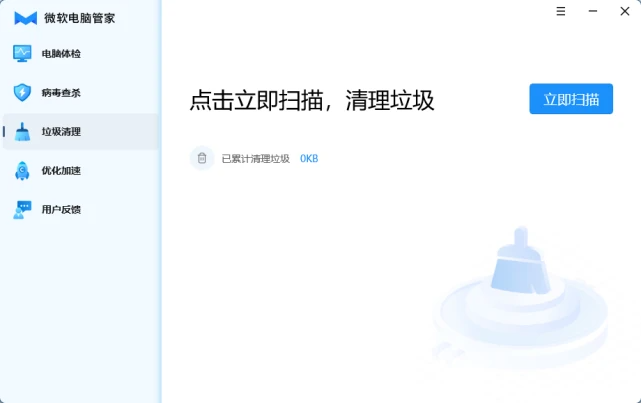Minimize the PC Manager window
This screenshot has height=403, width=641.
[593, 11]
